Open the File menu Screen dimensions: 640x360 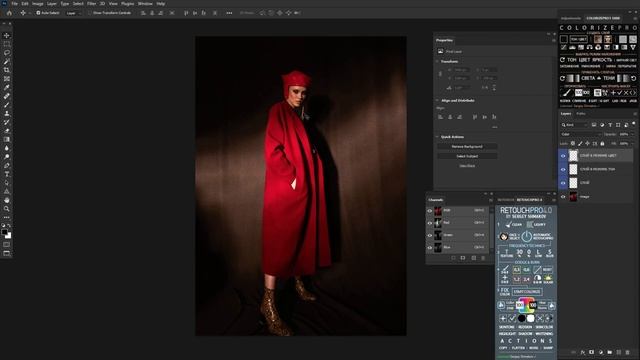point(15,4)
